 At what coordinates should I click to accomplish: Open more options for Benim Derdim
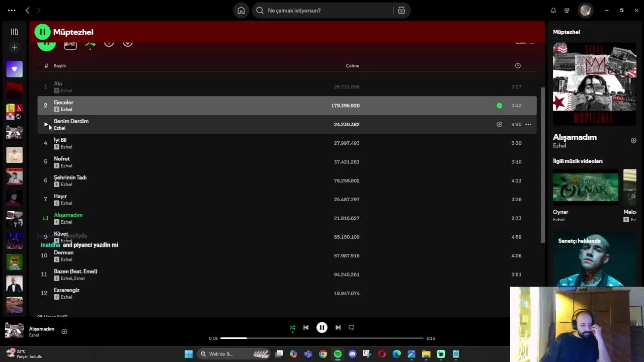tap(528, 124)
